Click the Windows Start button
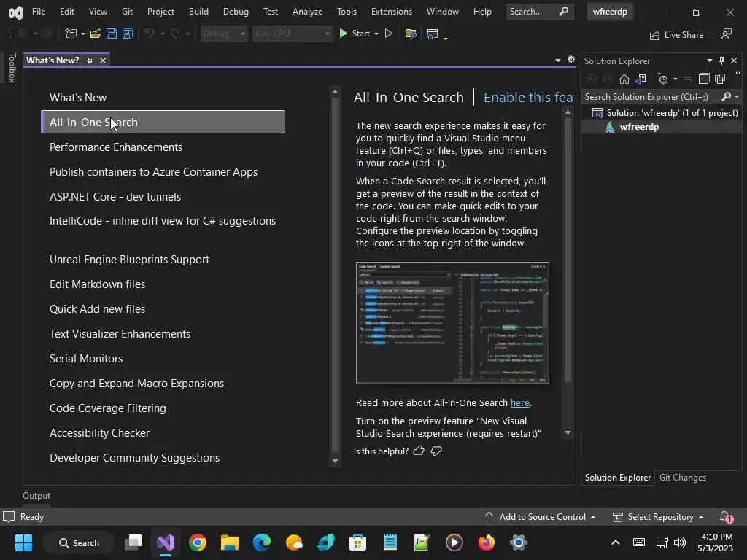Image resolution: width=747 pixels, height=560 pixels. (23, 542)
